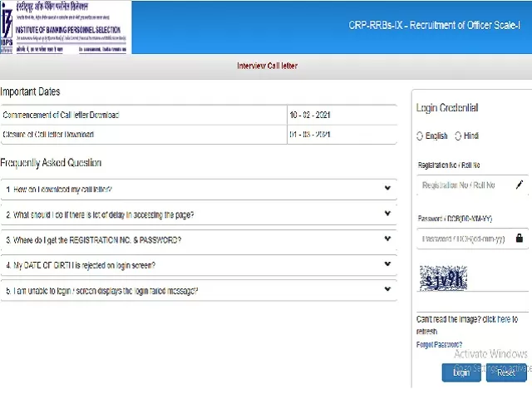The width and height of the screenshot is (532, 399).
Task: Click chevron arrow beside the fifth FAQ
Action: point(387,290)
